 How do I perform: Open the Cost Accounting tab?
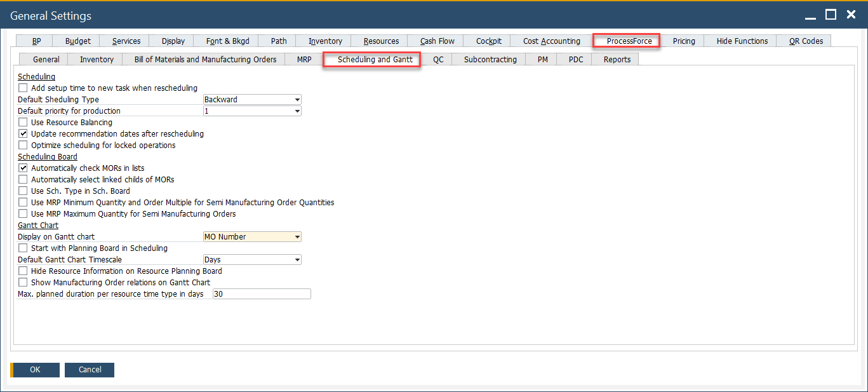tap(551, 40)
